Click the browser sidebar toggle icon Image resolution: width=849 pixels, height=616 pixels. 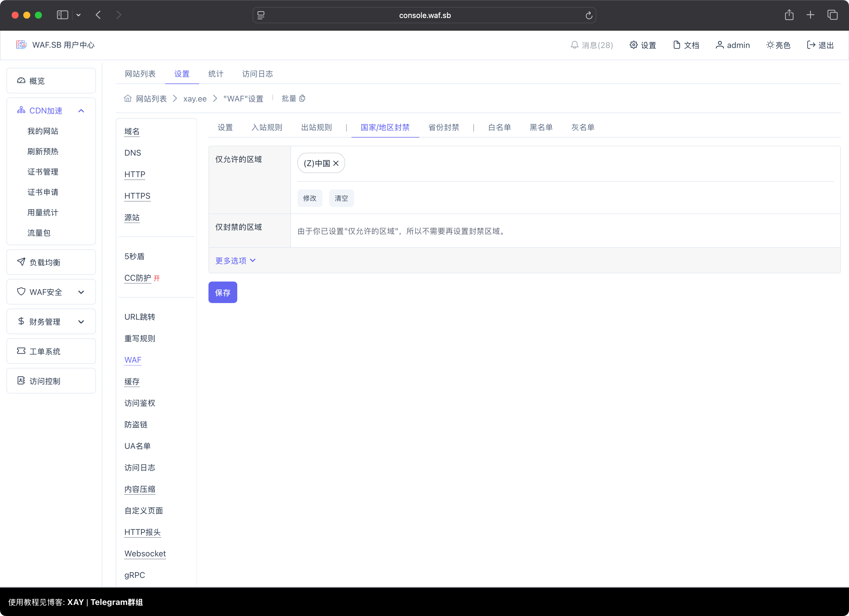pos(63,15)
